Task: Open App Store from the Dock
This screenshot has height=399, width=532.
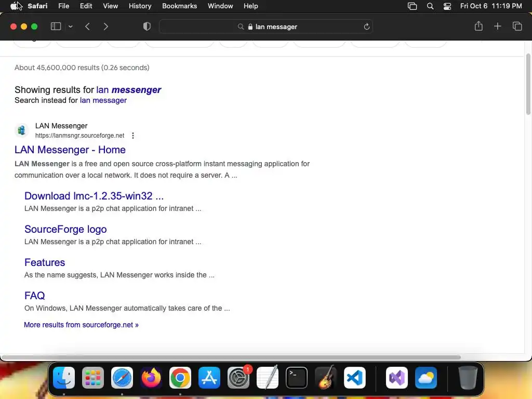Action: pos(209,378)
